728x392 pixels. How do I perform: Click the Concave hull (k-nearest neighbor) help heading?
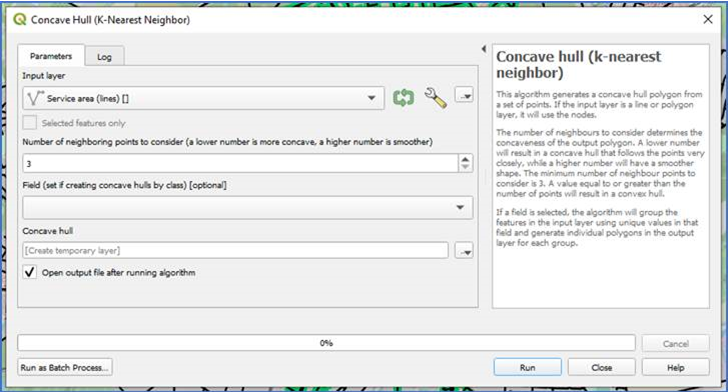[x=578, y=65]
